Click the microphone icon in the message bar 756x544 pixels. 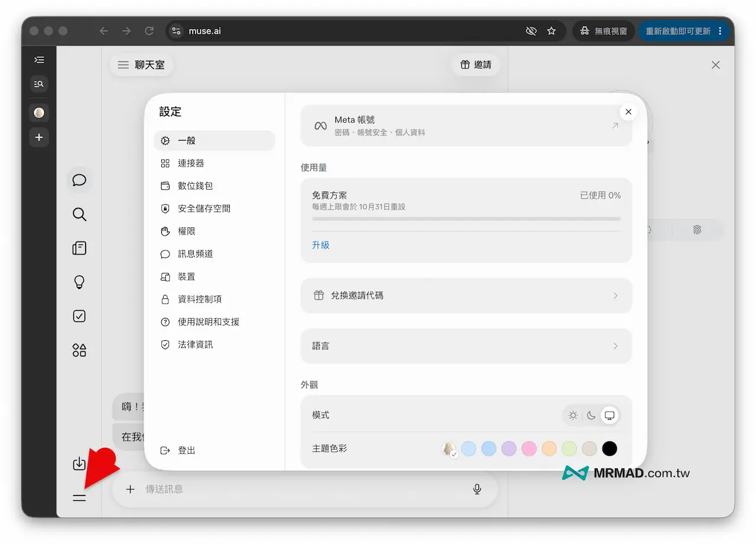(x=477, y=489)
